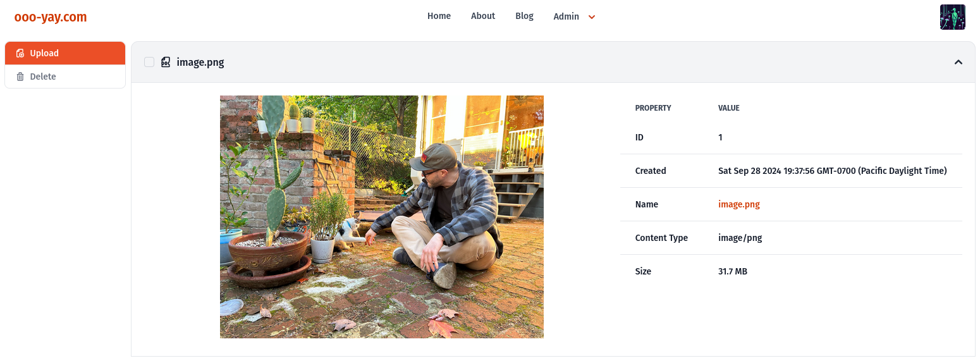Viewport: 980px width, 363px height.
Task: Expand the Admin menu chevron arrow
Action: tap(592, 17)
